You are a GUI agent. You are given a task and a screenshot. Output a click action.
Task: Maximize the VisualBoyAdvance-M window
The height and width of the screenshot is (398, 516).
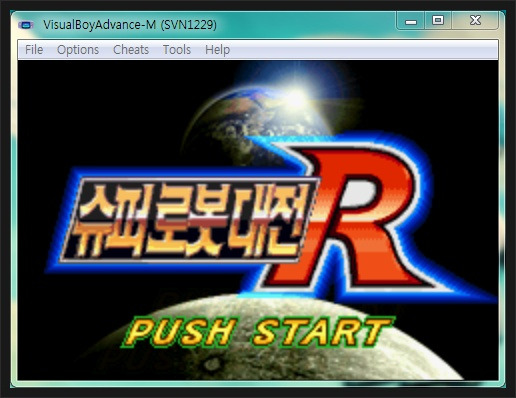[438, 21]
